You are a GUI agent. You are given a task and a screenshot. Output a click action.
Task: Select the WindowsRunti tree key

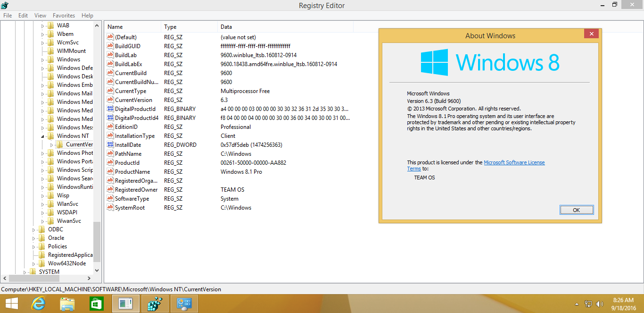74,187
